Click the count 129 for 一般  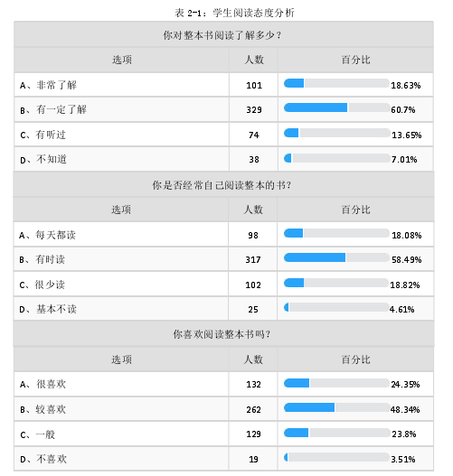coord(254,434)
